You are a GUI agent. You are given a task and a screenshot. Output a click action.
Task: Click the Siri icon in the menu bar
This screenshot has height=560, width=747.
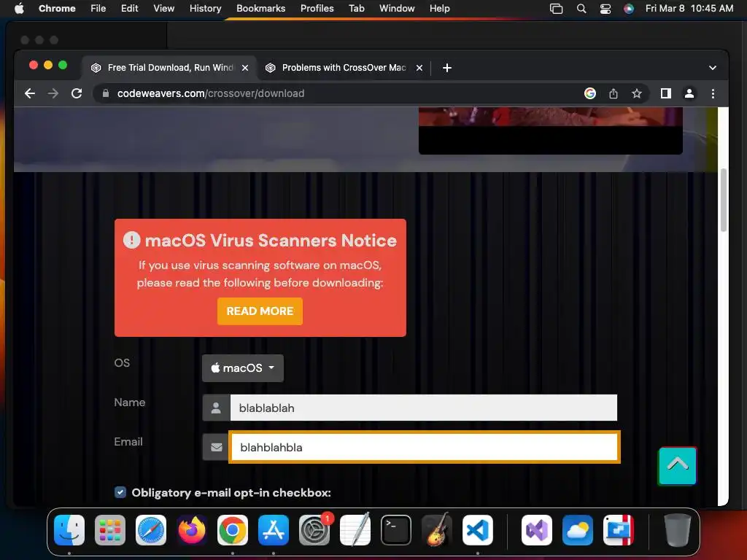[629, 8]
